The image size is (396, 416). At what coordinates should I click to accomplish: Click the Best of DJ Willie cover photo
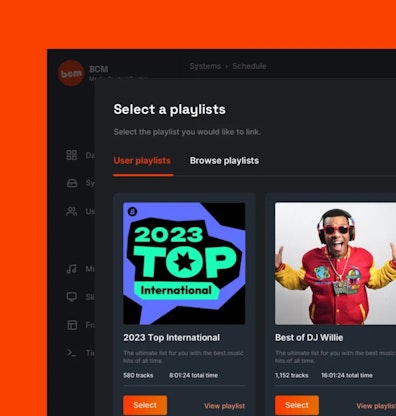(x=335, y=263)
